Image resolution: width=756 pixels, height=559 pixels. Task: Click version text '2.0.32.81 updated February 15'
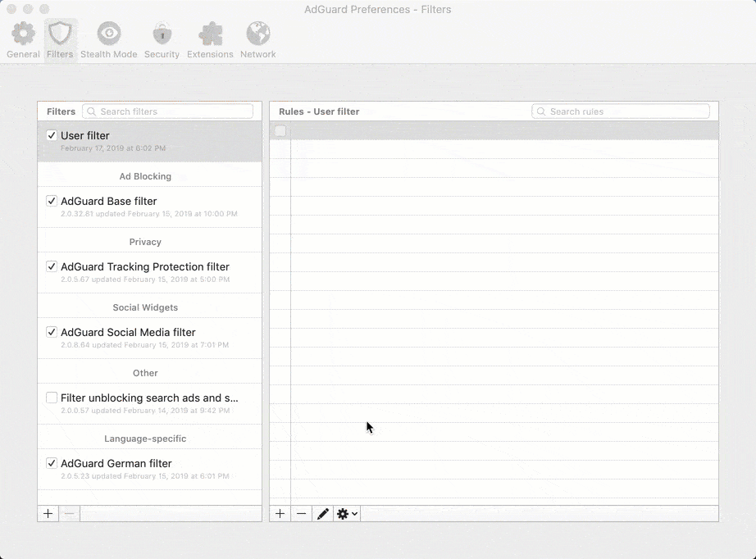[x=149, y=213]
